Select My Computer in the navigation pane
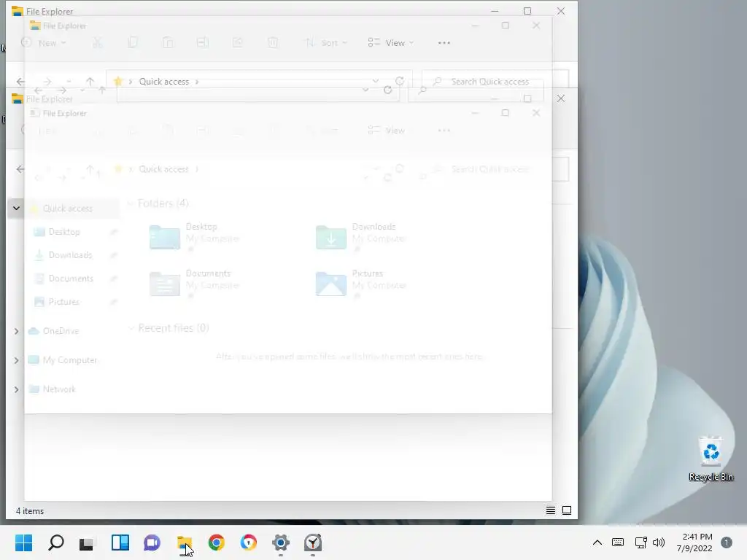Screen dimensions: 747x560 [69, 360]
